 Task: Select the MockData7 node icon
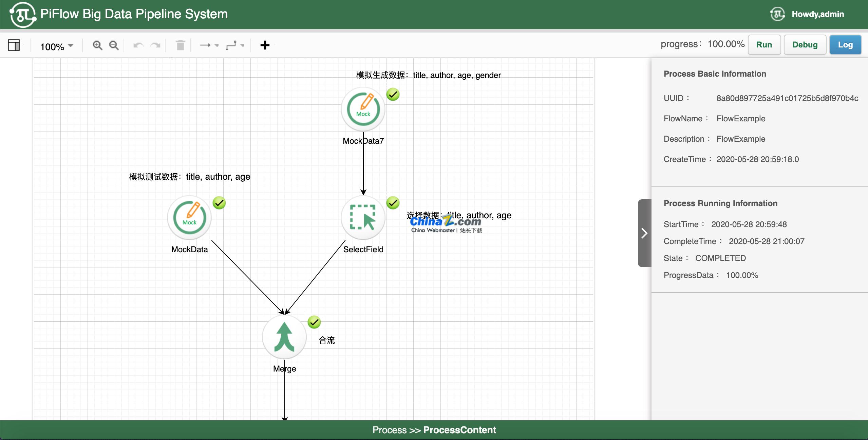point(363,109)
